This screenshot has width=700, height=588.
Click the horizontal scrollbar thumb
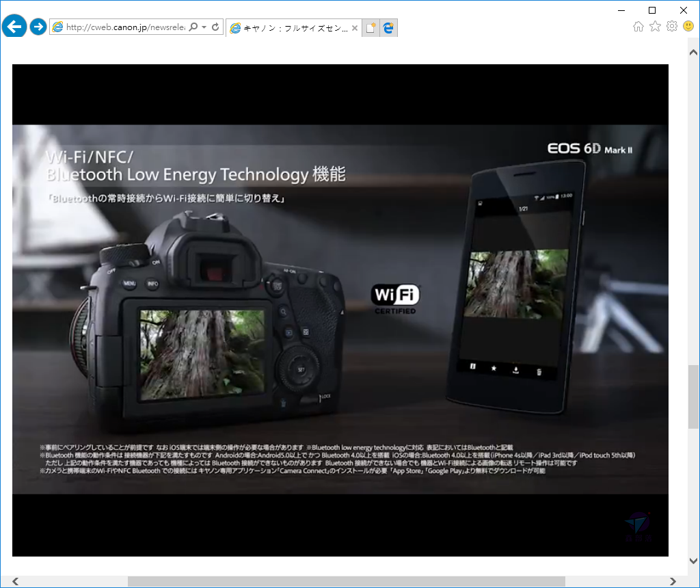click(x=347, y=581)
